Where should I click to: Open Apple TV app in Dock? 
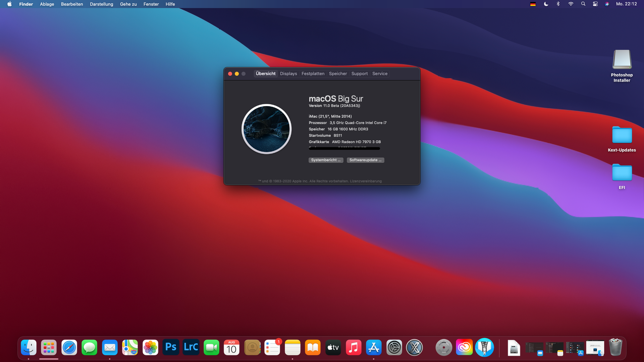click(333, 347)
